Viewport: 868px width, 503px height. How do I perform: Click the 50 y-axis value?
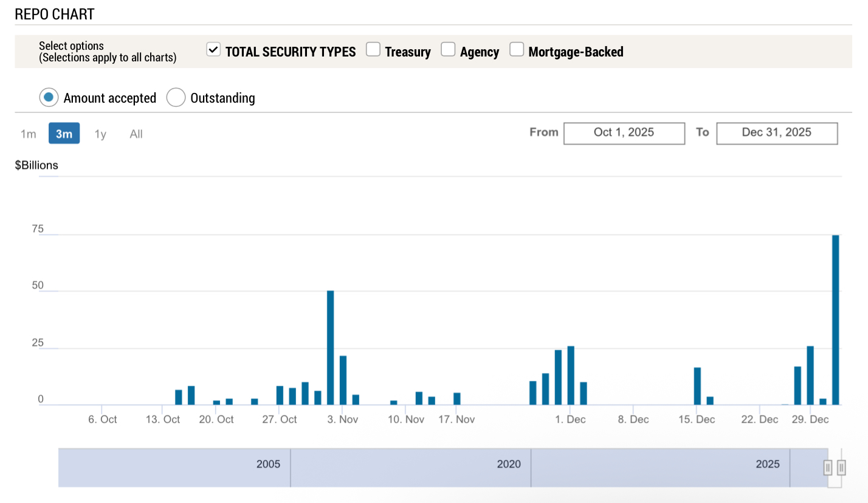point(38,286)
